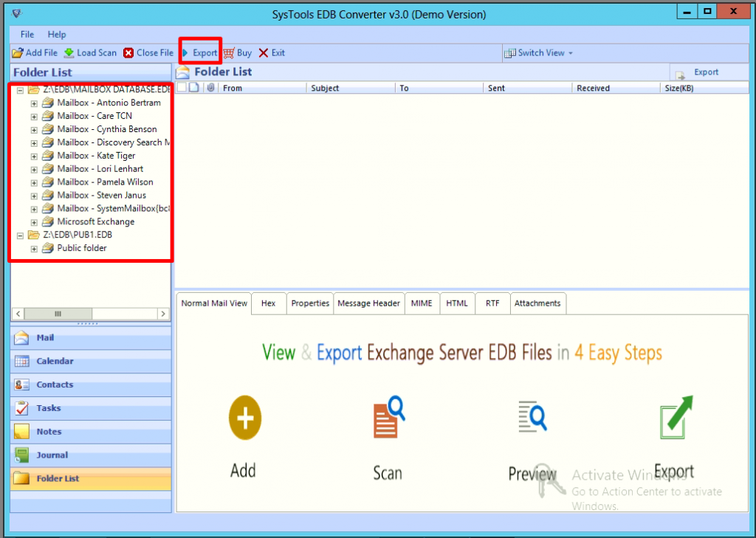756x538 pixels.
Task: Click the attachment paperclip column icon
Action: 210,88
